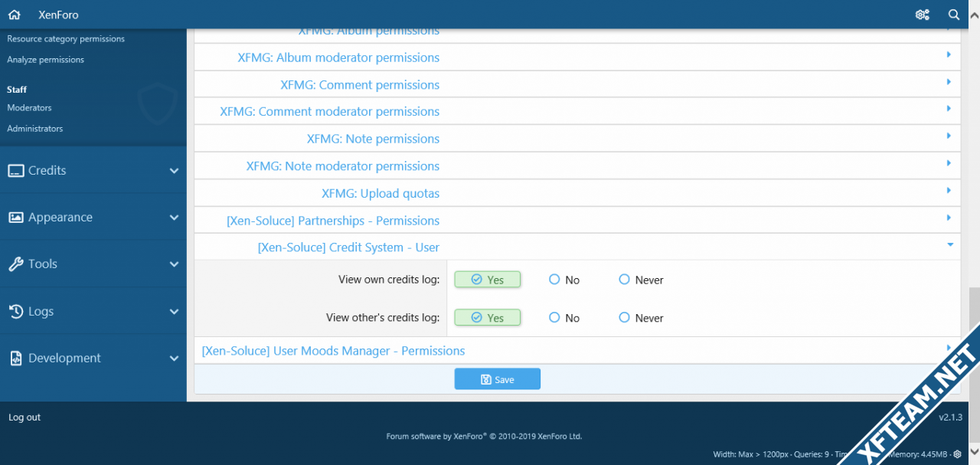Go to the admin home icon
Screen dimensions: 980x465
(x=15, y=15)
